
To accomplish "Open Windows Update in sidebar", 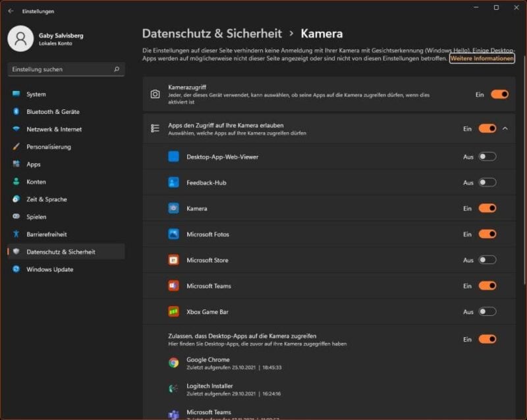I will pyautogui.click(x=49, y=269).
